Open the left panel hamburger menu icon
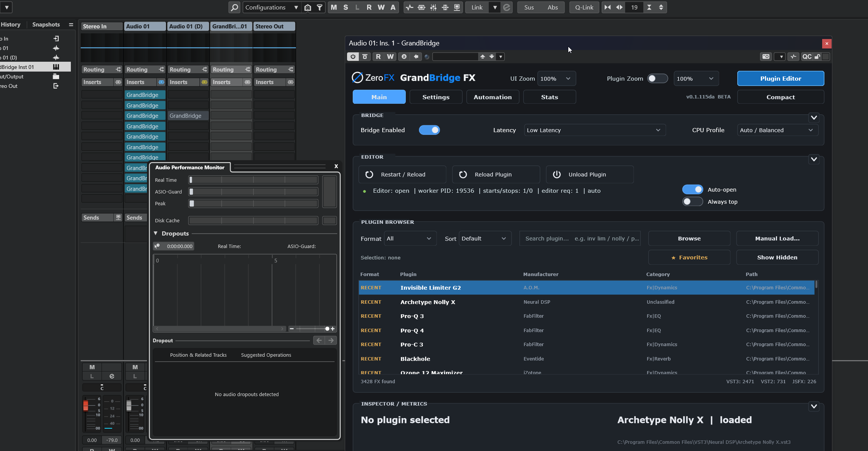 click(x=71, y=24)
